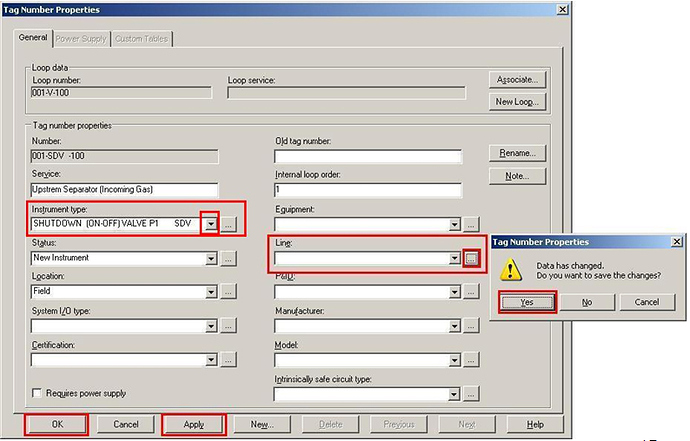Toggle Requires power supply checkbox
The height and width of the screenshot is (441, 690).
pyautogui.click(x=37, y=393)
